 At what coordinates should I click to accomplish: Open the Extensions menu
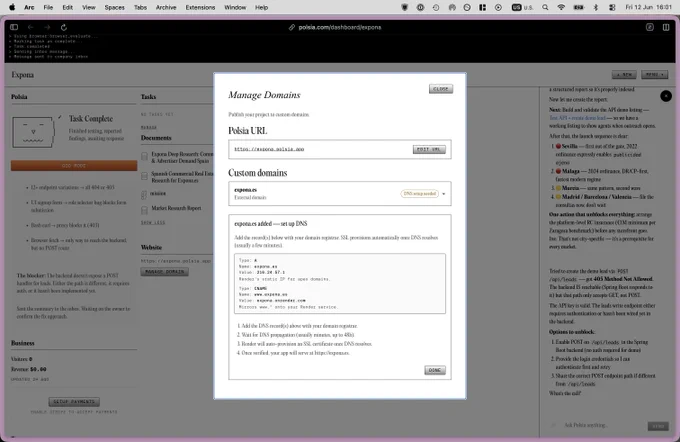(200, 7)
